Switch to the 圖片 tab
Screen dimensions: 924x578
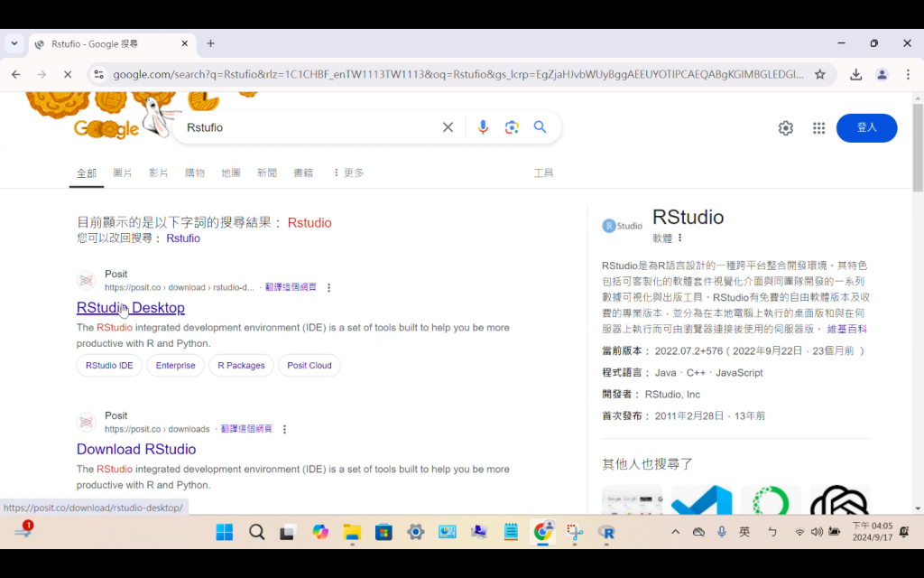[123, 172]
